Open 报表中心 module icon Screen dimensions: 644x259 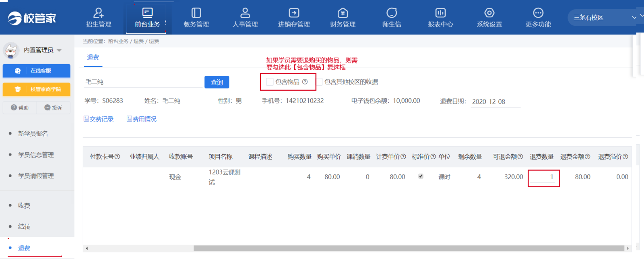click(440, 13)
